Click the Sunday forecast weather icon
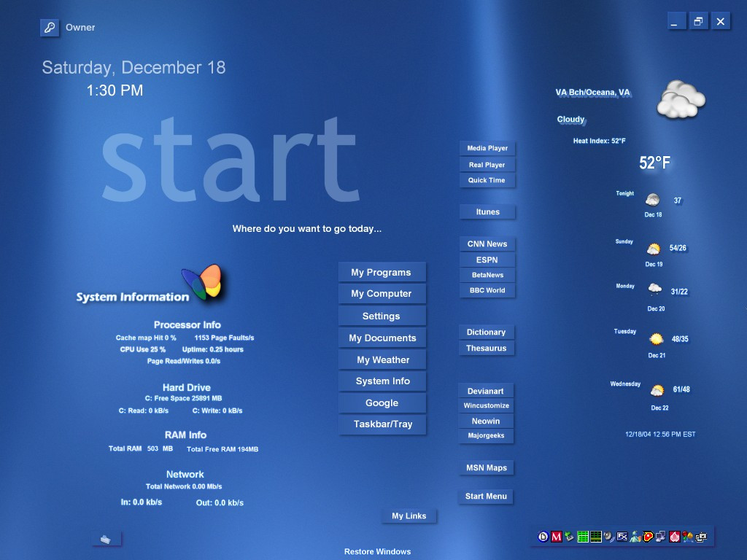Viewport: 747px width, 560px height. point(654,249)
